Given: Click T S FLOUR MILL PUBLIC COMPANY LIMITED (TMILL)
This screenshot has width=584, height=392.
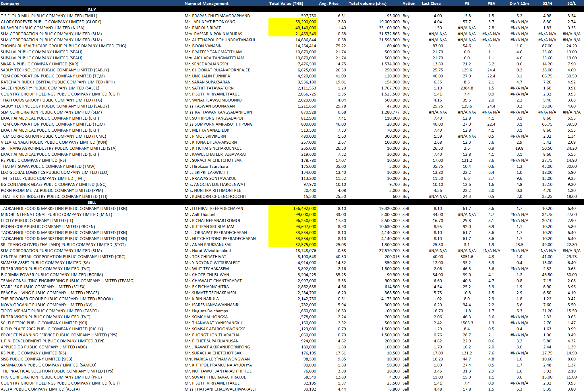Looking at the screenshot, I should tap(49, 16).
